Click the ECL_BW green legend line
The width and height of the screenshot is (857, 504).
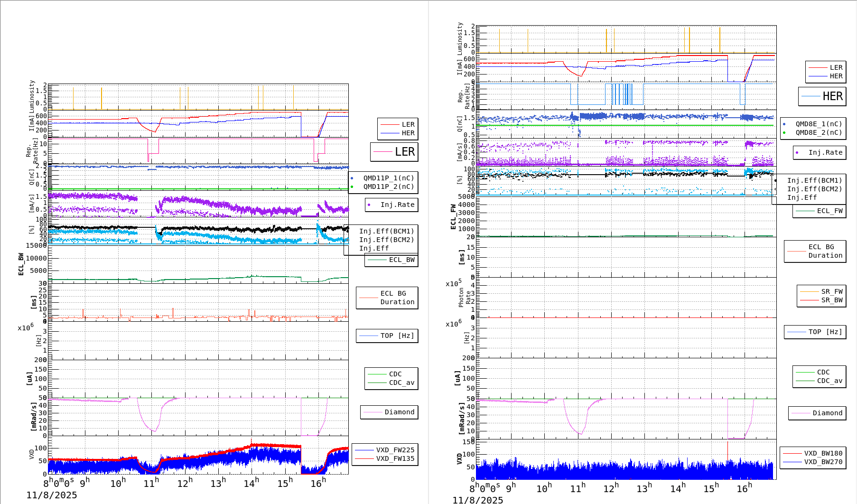pos(377,260)
